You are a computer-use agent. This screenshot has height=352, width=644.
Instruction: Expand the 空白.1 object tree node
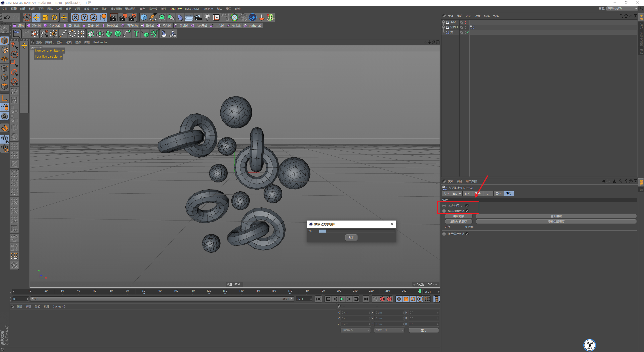pos(443,27)
